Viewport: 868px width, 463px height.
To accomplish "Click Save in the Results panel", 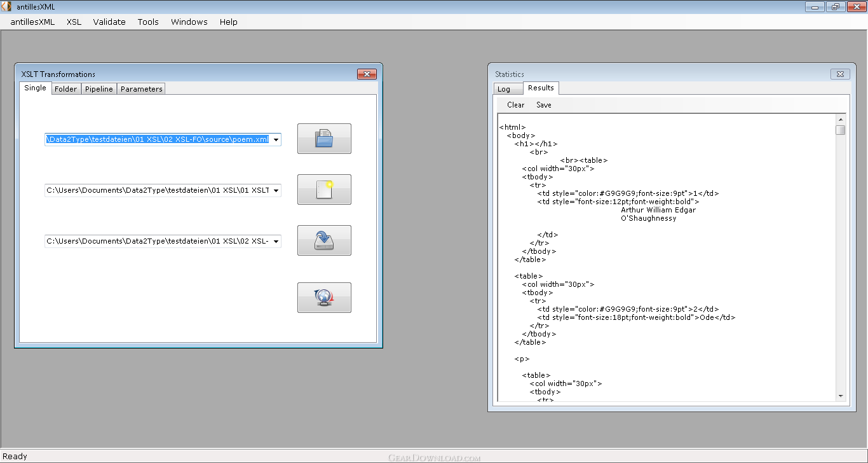I will (543, 105).
